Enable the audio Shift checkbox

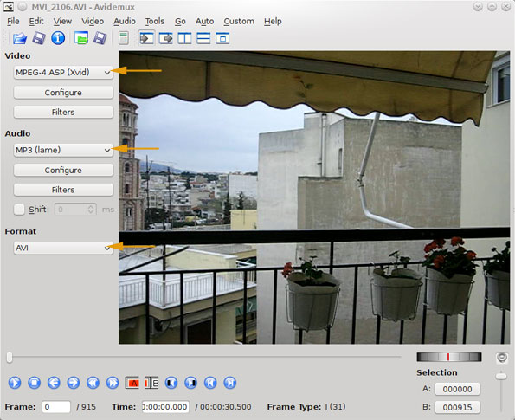[x=19, y=210]
